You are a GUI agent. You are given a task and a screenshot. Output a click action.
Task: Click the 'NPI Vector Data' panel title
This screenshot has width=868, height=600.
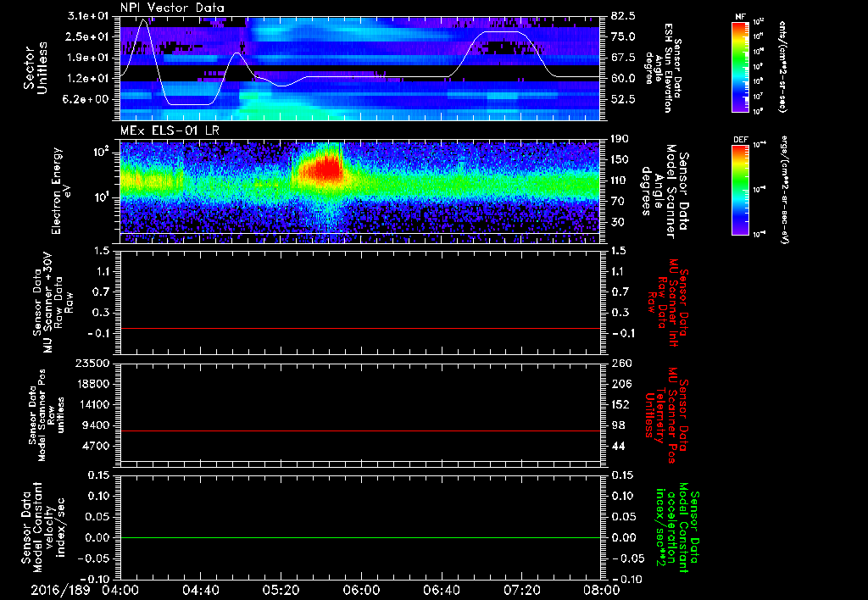(x=173, y=8)
